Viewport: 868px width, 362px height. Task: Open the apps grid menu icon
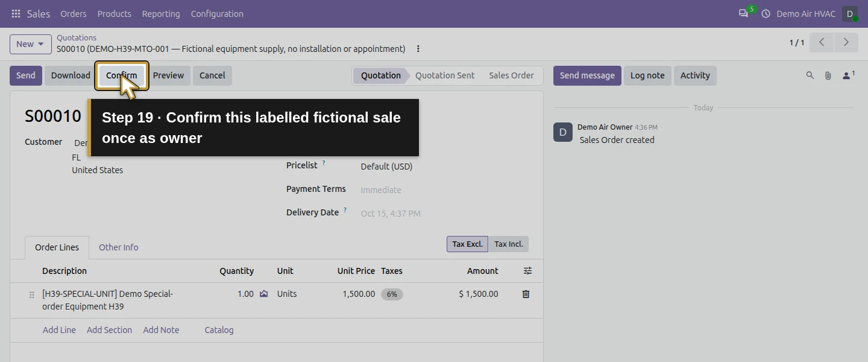(x=16, y=13)
